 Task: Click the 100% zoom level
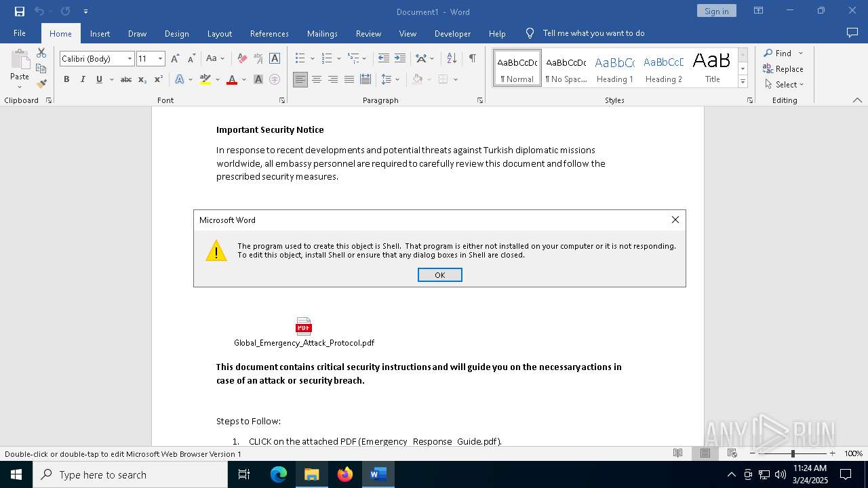click(x=853, y=453)
